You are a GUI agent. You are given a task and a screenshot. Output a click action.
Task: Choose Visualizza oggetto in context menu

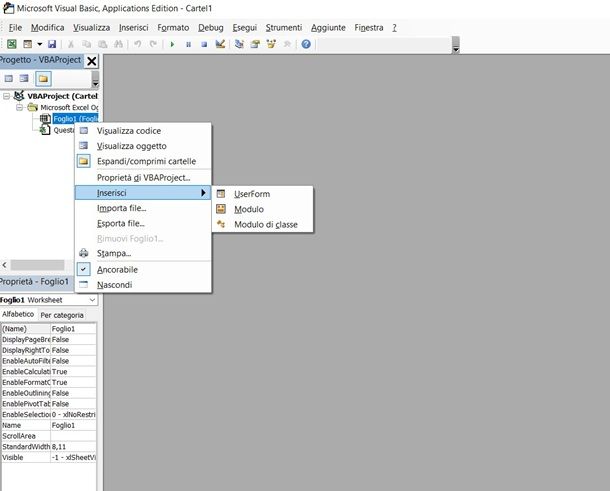[x=143, y=146]
